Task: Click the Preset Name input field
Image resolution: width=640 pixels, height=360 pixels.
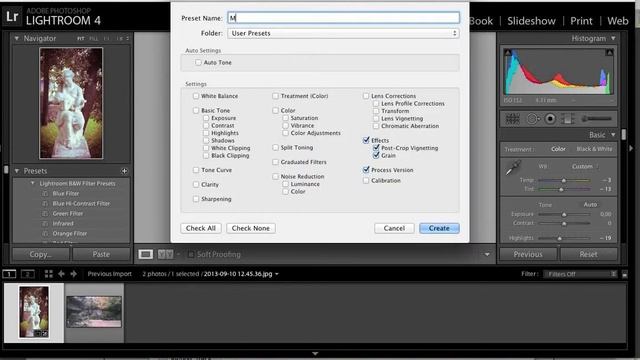Action: click(x=343, y=18)
